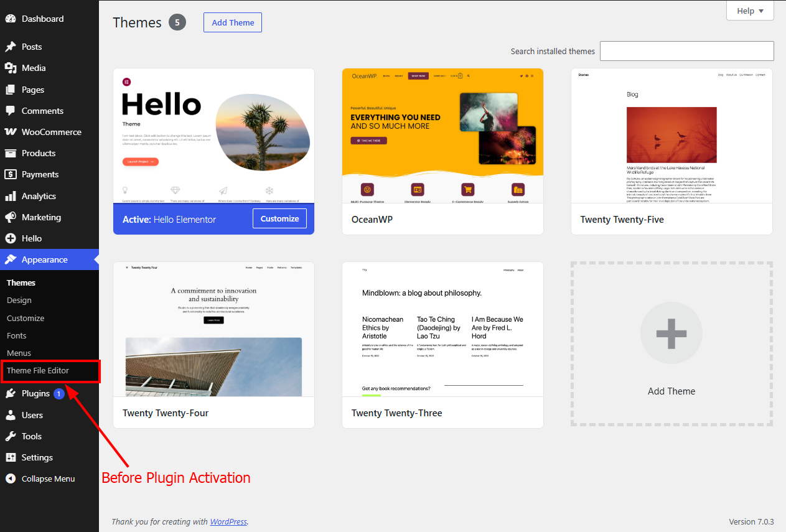Image resolution: width=786 pixels, height=532 pixels.
Task: Open the Help dropdown tab
Action: point(750,11)
